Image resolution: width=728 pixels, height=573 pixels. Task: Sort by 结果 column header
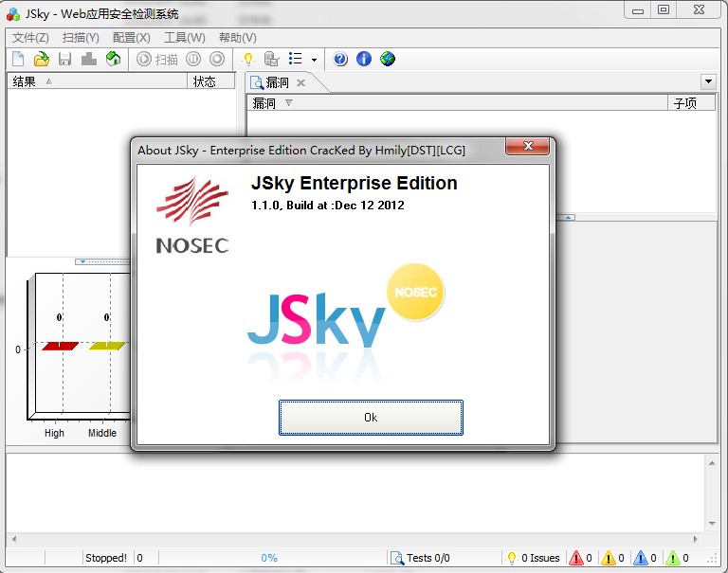coord(97,81)
